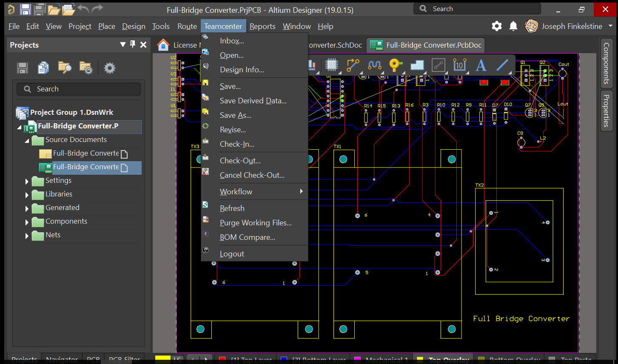Expand the Settings folder
618x364 pixels.
[27, 182]
